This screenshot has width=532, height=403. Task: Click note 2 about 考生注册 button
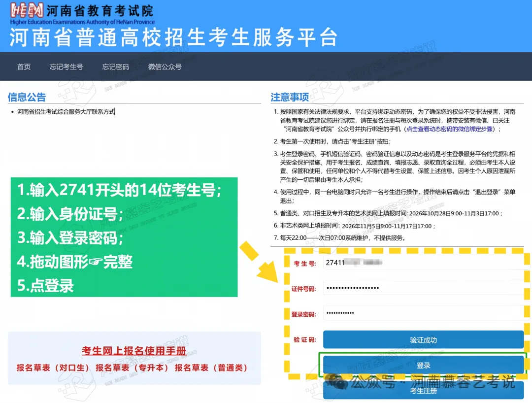click(332, 141)
